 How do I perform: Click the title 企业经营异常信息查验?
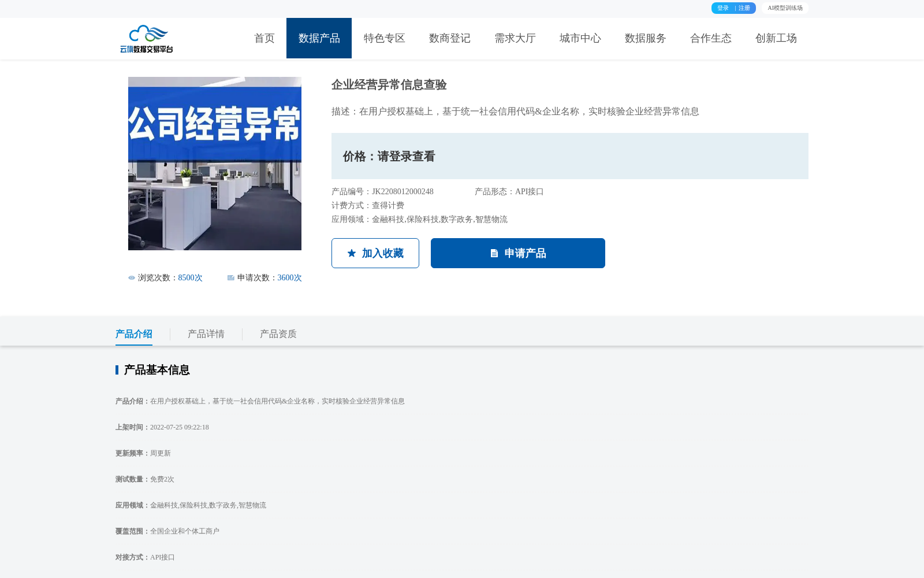(389, 85)
